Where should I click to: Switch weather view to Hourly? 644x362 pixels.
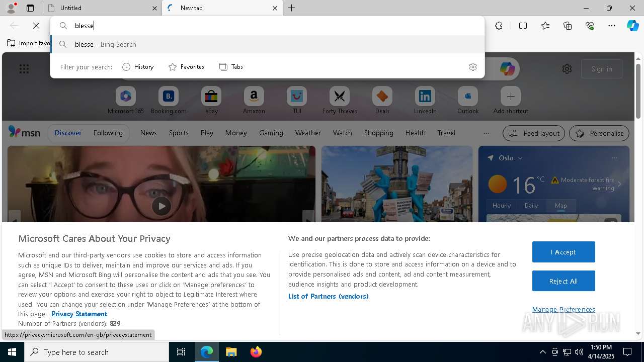502,206
